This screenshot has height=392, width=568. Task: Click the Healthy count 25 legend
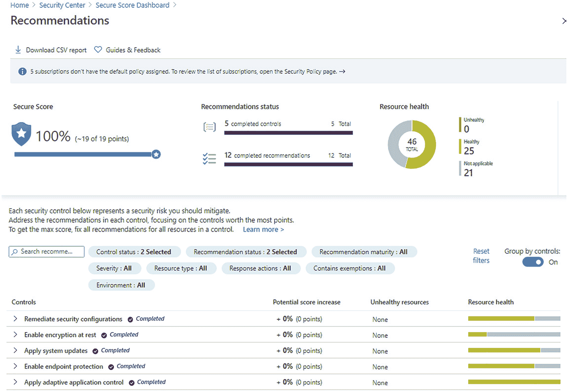[470, 147]
